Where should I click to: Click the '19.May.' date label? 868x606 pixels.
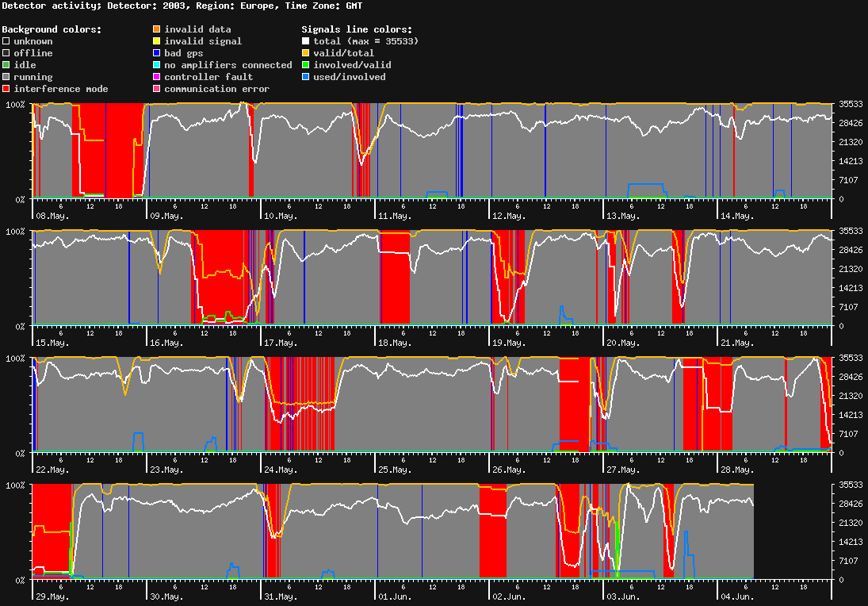click(x=509, y=343)
